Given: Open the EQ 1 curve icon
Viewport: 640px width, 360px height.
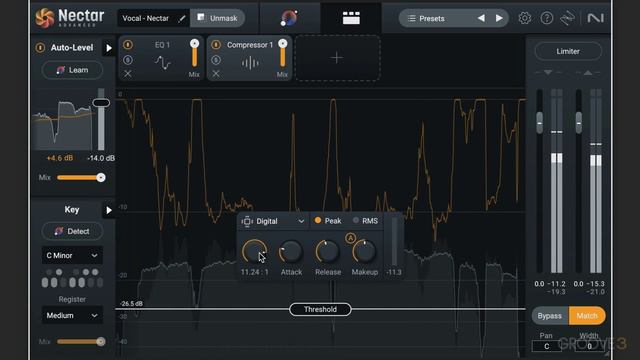Looking at the screenshot, I should [162, 63].
